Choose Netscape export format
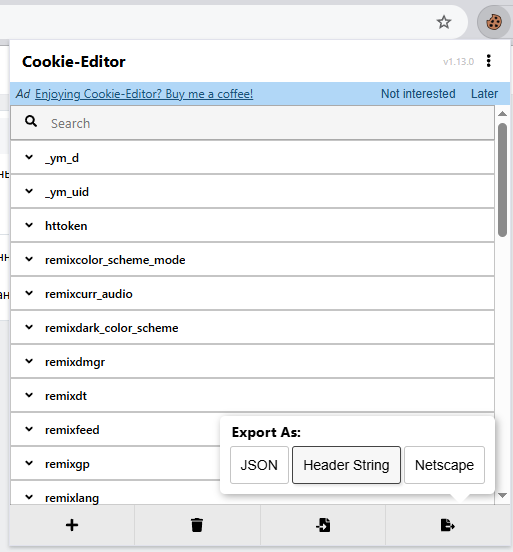513x552 pixels. click(x=444, y=465)
